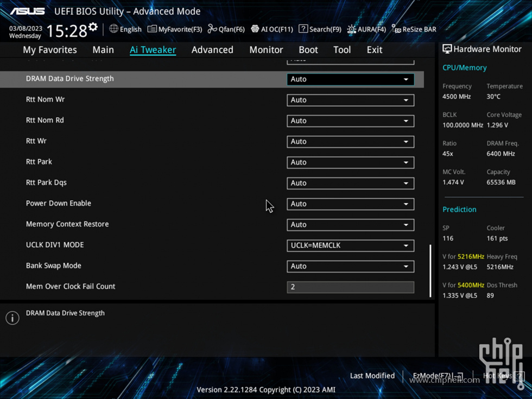Select the Bank Swap Mode label
The image size is (532, 399).
point(54,265)
